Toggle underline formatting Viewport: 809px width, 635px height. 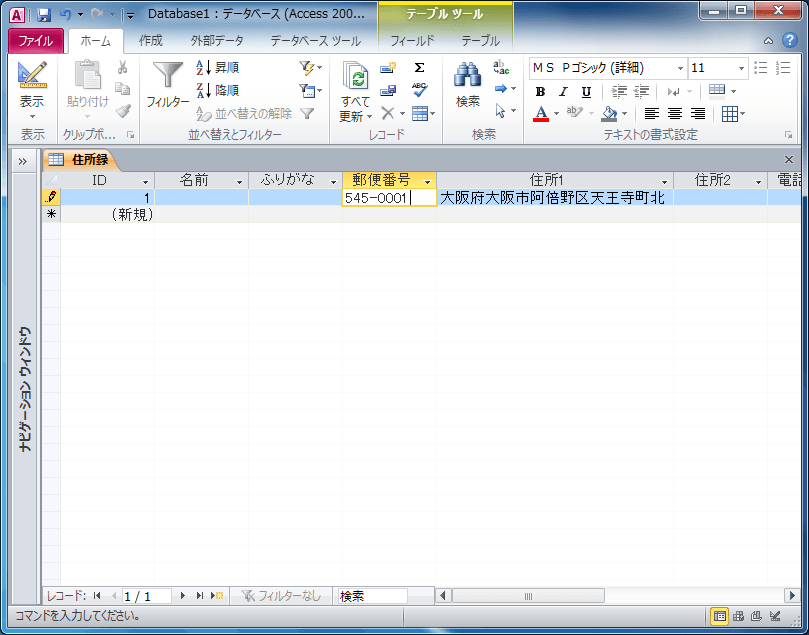586,91
